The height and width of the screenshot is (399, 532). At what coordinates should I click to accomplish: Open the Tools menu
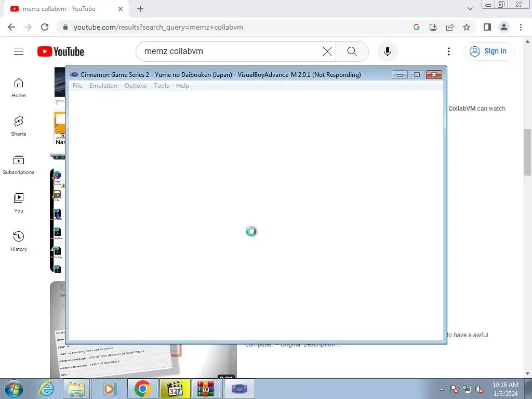coord(161,86)
